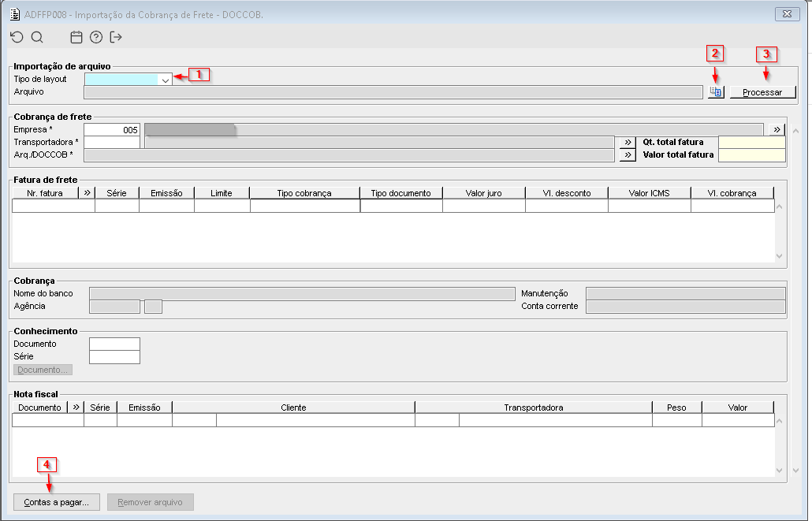812x521 pixels.
Task: Click the Tipo cobrança column header
Action: pyautogui.click(x=304, y=193)
